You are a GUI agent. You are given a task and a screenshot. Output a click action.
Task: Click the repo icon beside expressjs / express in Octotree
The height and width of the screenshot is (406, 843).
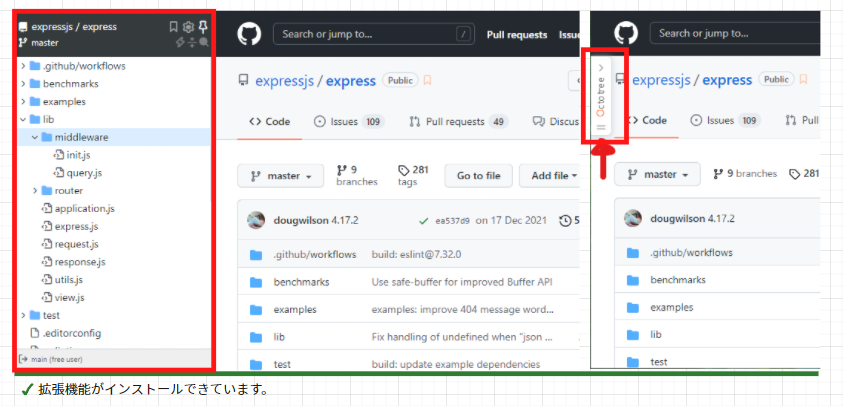click(x=23, y=27)
